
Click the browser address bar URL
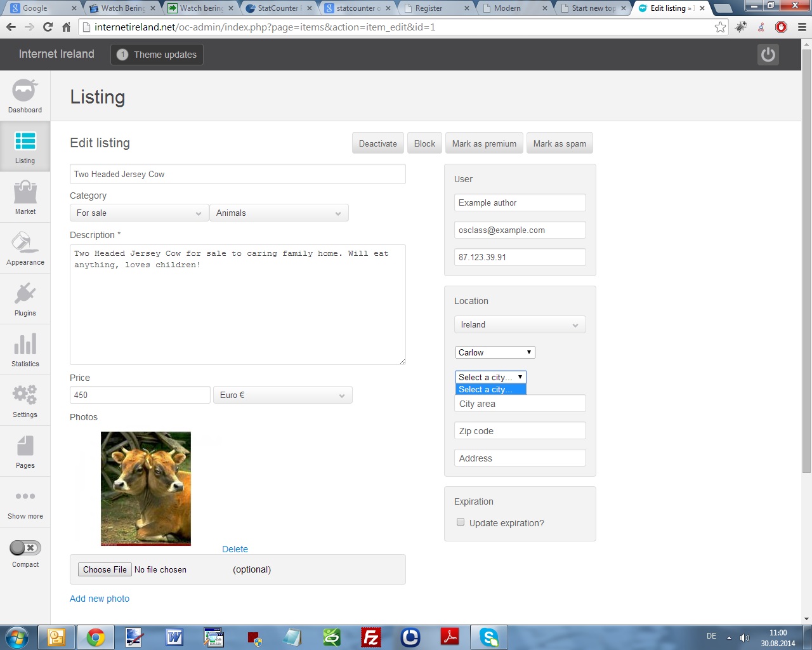265,27
